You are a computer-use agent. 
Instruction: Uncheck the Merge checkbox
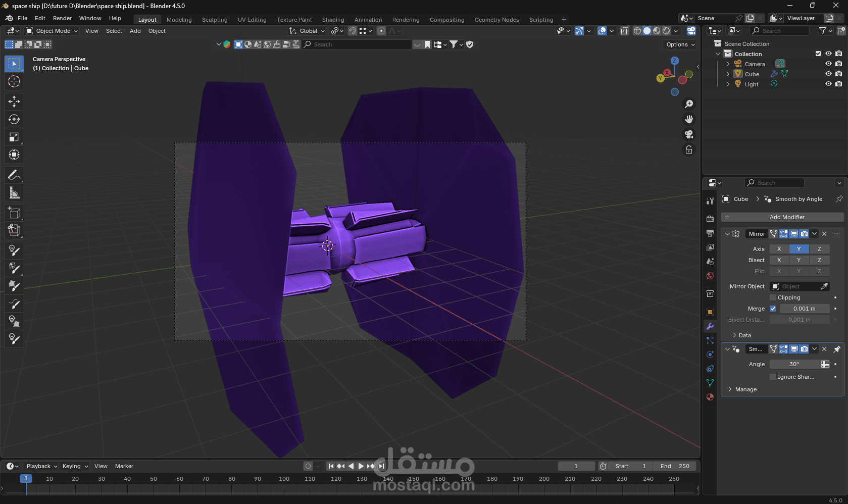773,309
